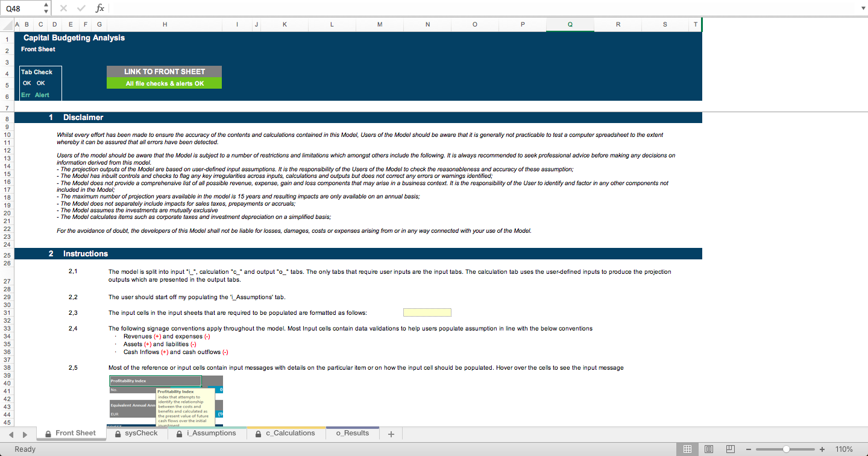The height and width of the screenshot is (456, 868).
Task: Select the green 'Err' label cell
Action: pos(26,95)
